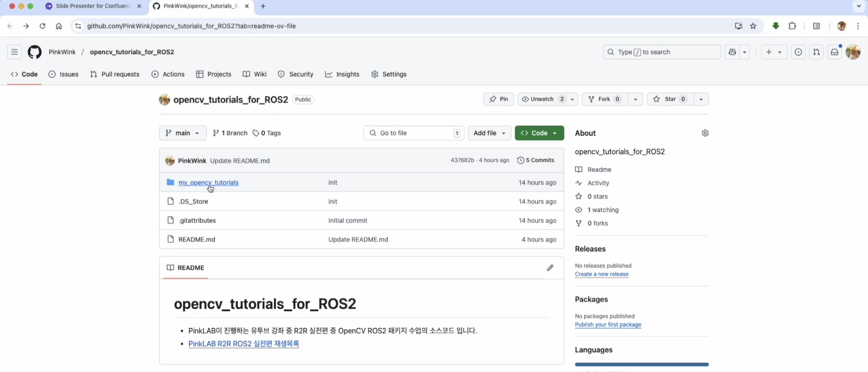Image resolution: width=868 pixels, height=372 pixels.
Task: Click 'Create a new release' link
Action: click(602, 274)
